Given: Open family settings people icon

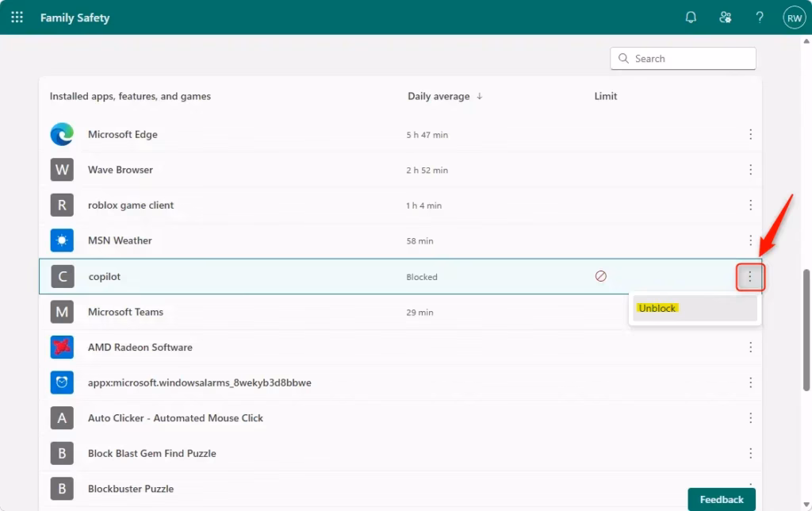Looking at the screenshot, I should coord(725,17).
